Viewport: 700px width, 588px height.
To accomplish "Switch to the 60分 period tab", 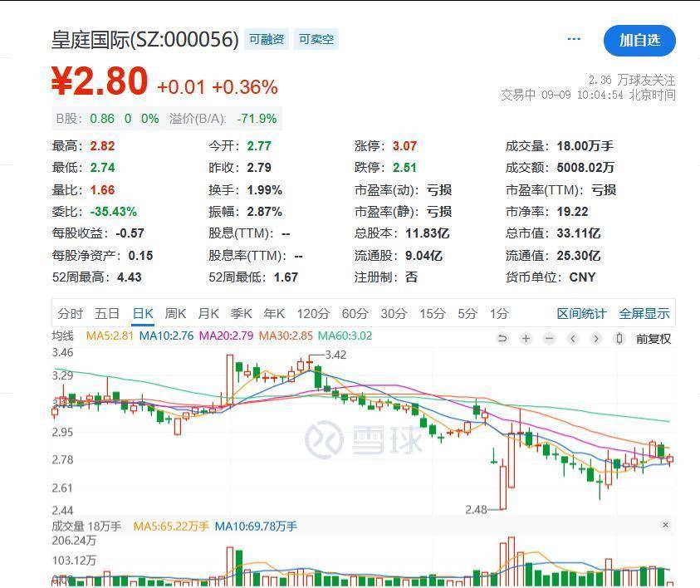I will coord(355,314).
